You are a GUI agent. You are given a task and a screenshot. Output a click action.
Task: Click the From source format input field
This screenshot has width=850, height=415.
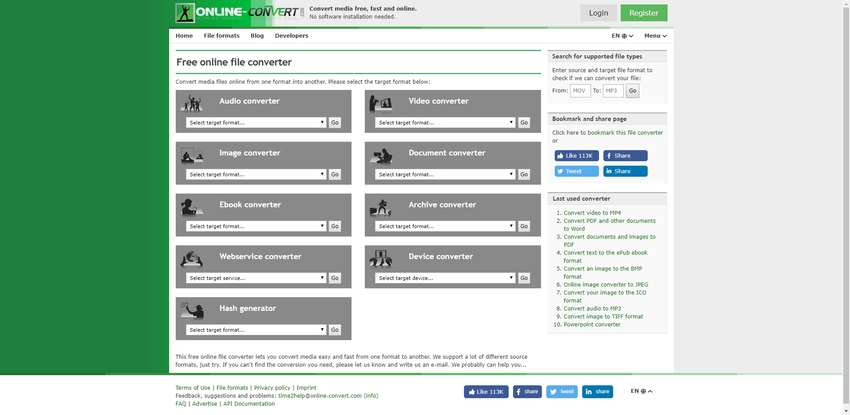click(580, 91)
